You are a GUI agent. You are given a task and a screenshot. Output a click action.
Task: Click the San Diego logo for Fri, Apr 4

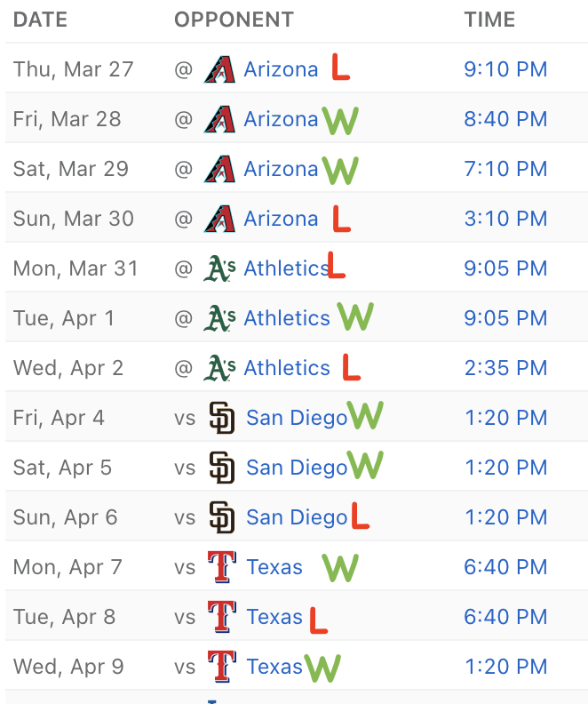pos(222,418)
